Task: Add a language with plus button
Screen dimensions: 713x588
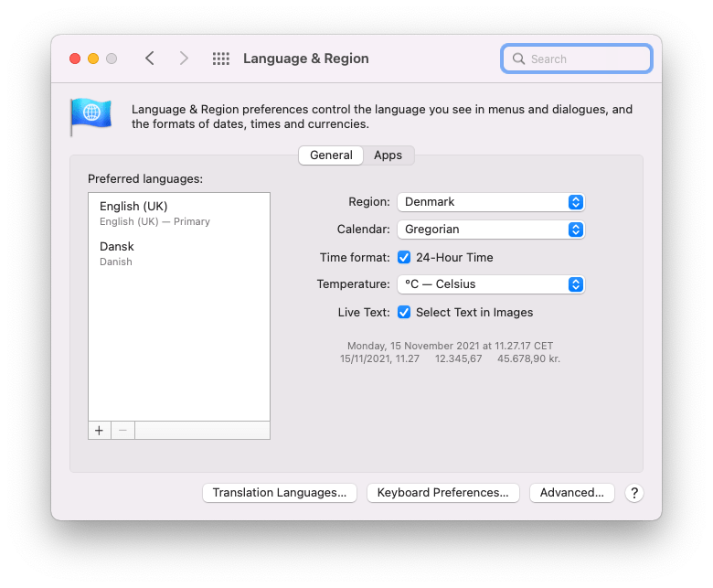Action: coord(99,430)
